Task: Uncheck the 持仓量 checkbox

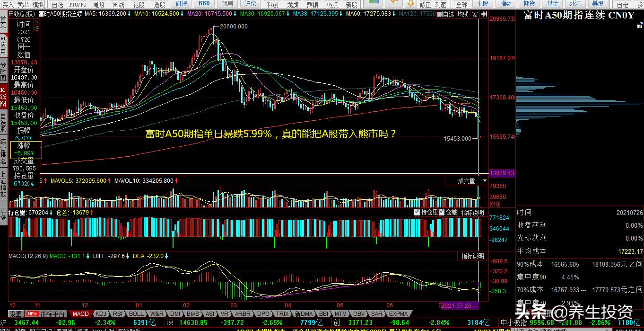Action: 417,212
